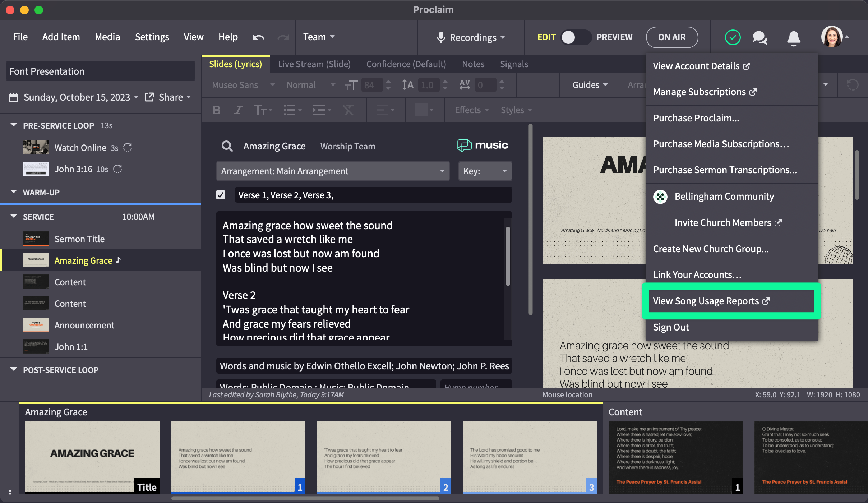Click the Italic formatting icon
This screenshot has height=503, width=868.
click(238, 110)
